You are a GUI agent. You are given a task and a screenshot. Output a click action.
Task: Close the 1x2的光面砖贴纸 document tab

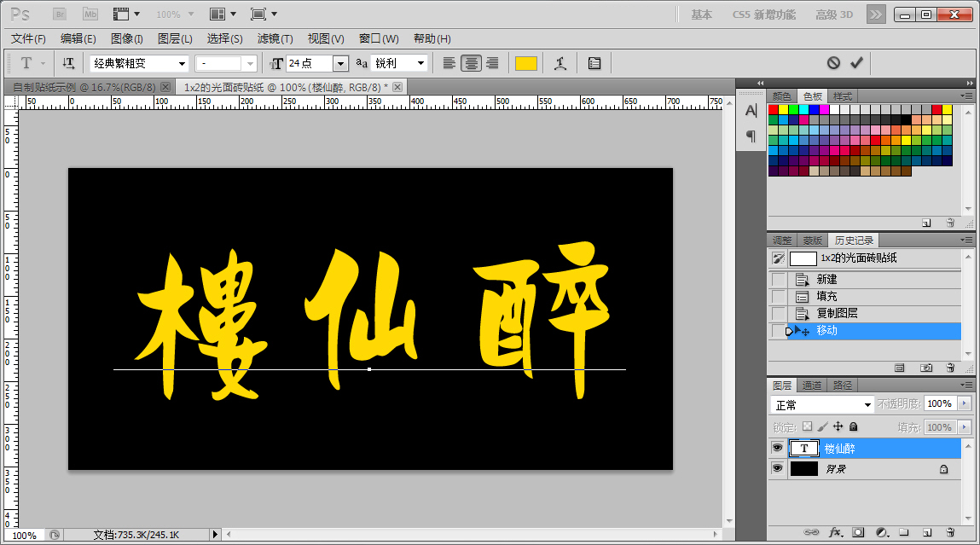tap(397, 87)
